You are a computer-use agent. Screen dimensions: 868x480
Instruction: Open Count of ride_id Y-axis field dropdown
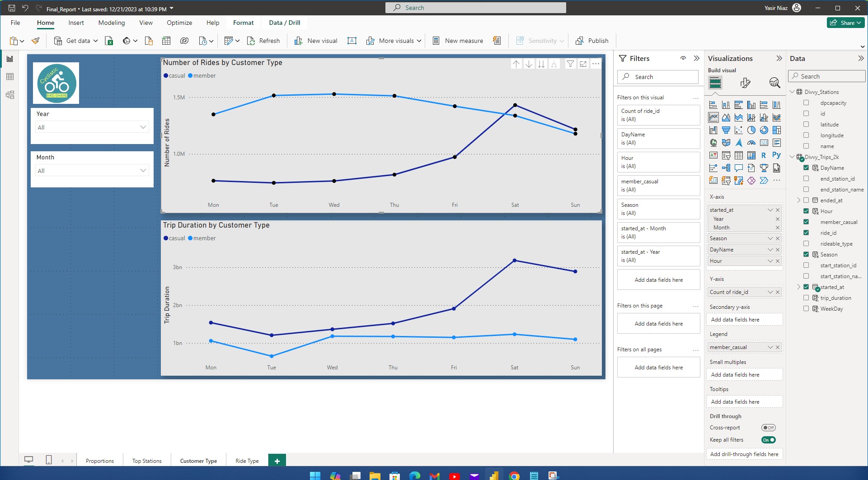770,292
